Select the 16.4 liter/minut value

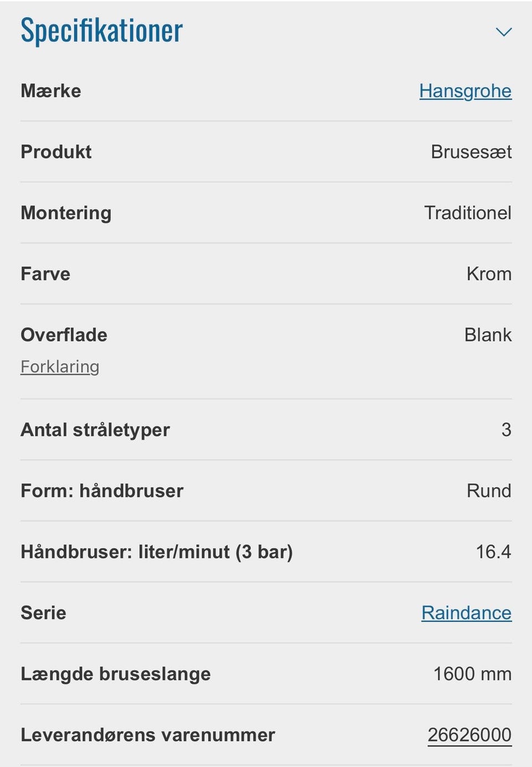[493, 552]
